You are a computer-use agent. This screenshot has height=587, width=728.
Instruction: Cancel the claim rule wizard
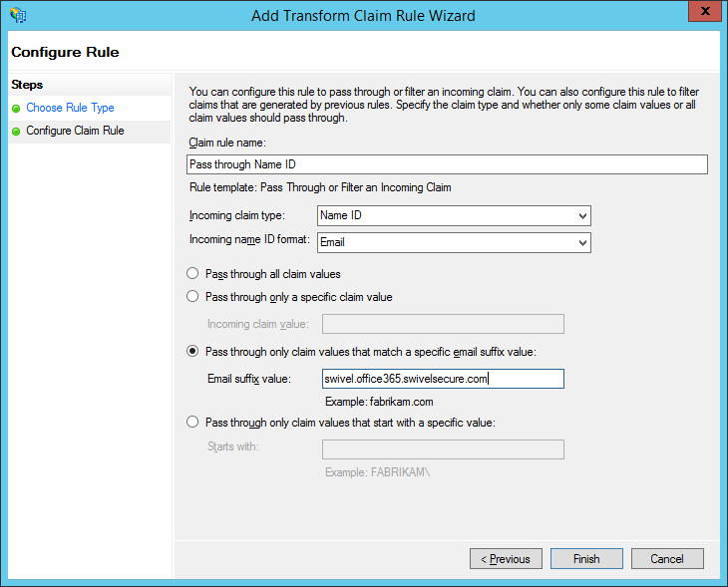click(x=667, y=559)
